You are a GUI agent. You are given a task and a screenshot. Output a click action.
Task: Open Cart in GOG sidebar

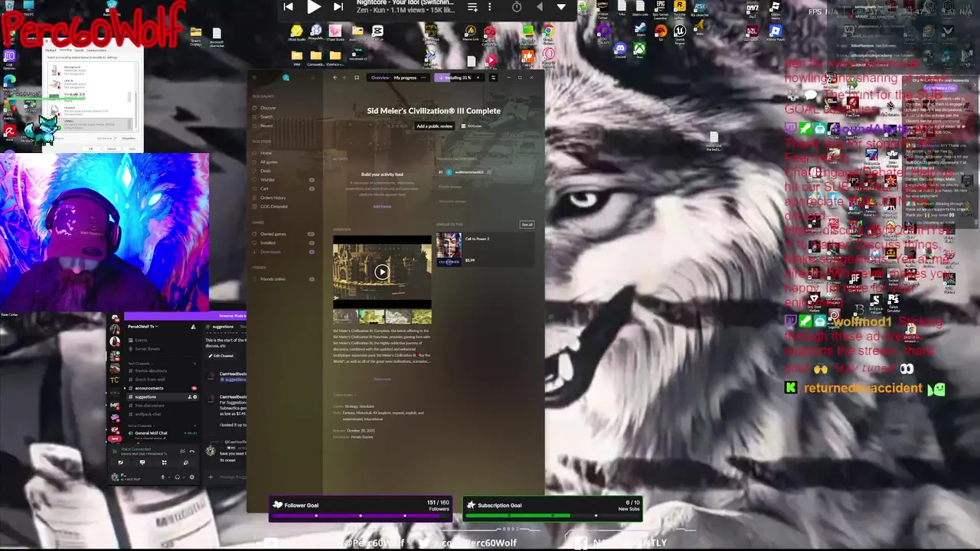click(264, 189)
